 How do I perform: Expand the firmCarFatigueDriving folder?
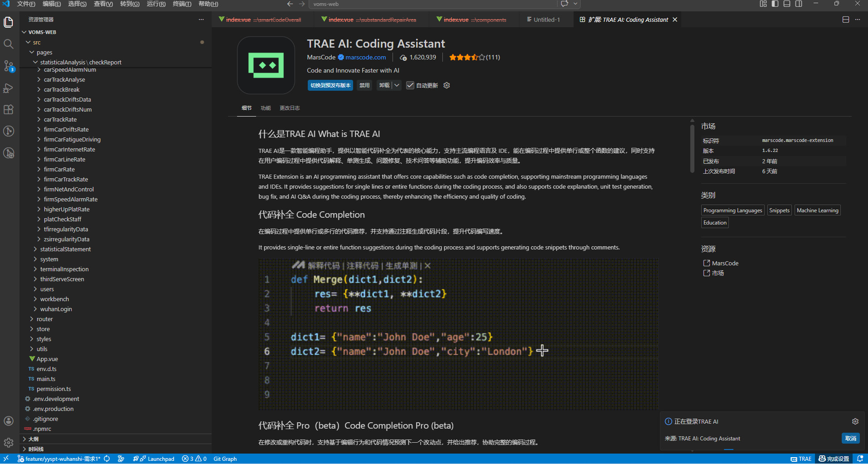[x=72, y=139]
